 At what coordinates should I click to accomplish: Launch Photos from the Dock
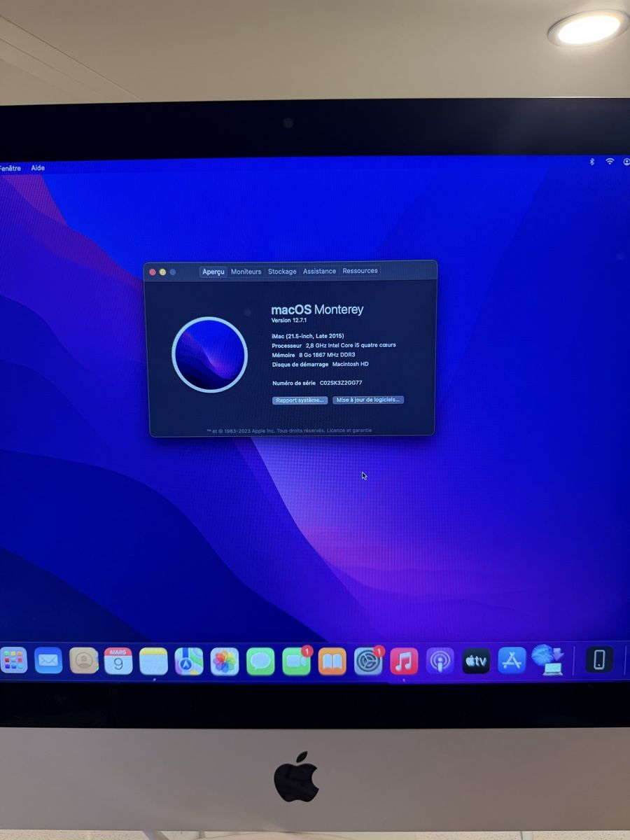coord(225,661)
